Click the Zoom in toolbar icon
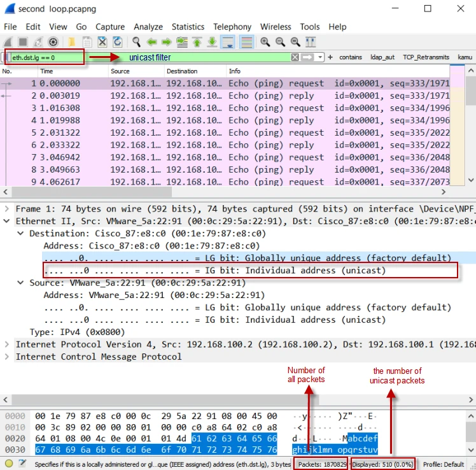476x470 pixels. click(265, 42)
